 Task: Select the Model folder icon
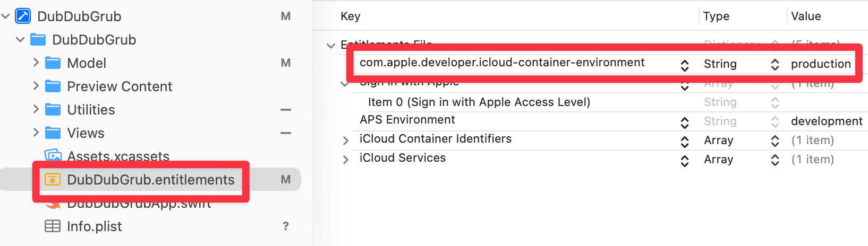pyautogui.click(x=53, y=63)
